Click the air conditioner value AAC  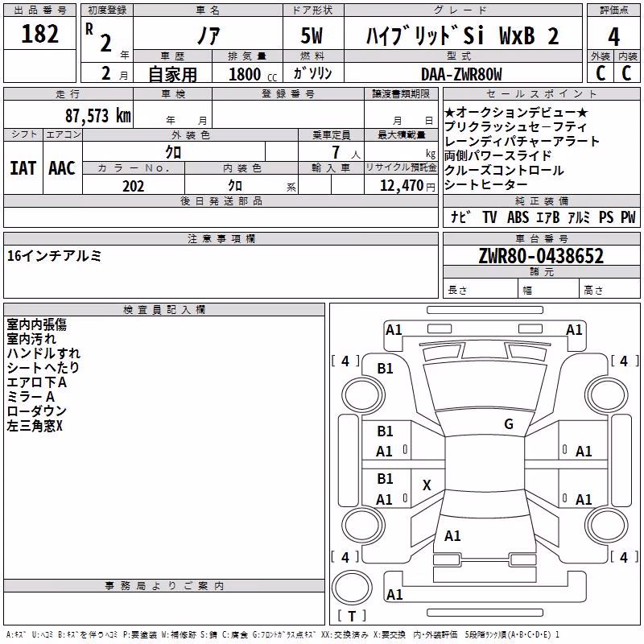pos(62,168)
